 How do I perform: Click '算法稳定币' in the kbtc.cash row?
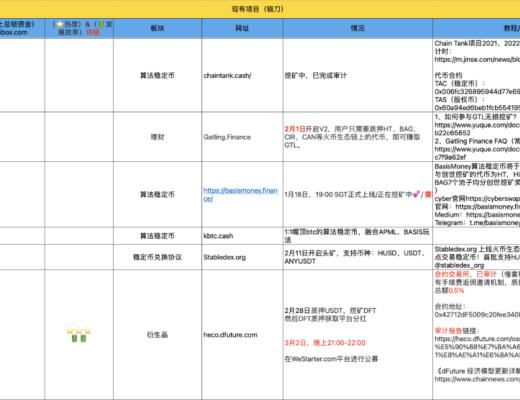pos(157,236)
